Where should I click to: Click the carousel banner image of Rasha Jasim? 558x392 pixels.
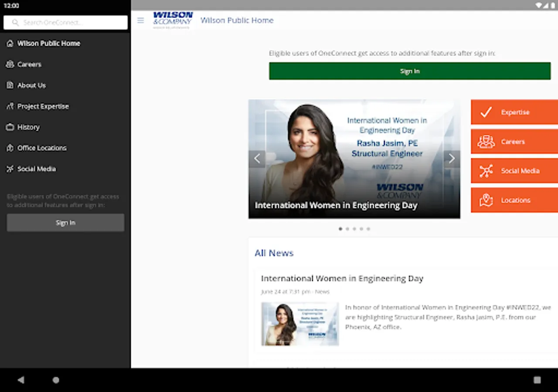[x=354, y=159]
